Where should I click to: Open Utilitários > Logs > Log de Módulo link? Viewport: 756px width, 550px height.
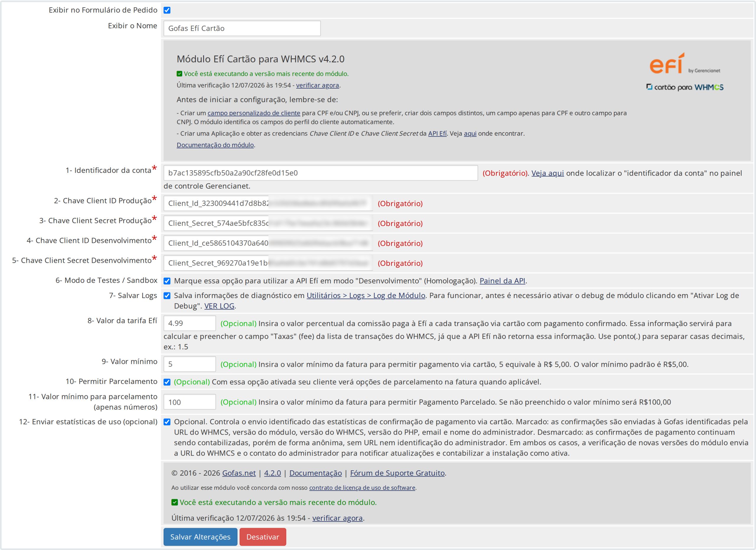[366, 295]
